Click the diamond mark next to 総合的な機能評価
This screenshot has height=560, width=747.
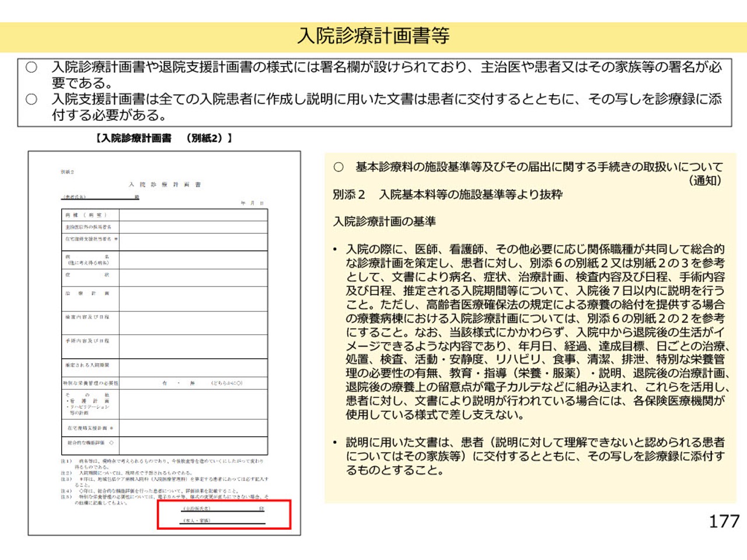[x=111, y=443]
